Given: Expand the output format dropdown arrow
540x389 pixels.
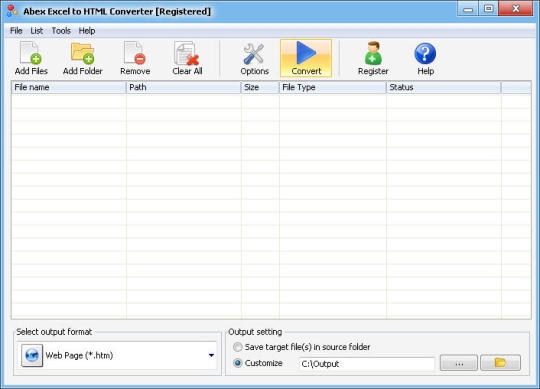Looking at the screenshot, I should tap(211, 355).
